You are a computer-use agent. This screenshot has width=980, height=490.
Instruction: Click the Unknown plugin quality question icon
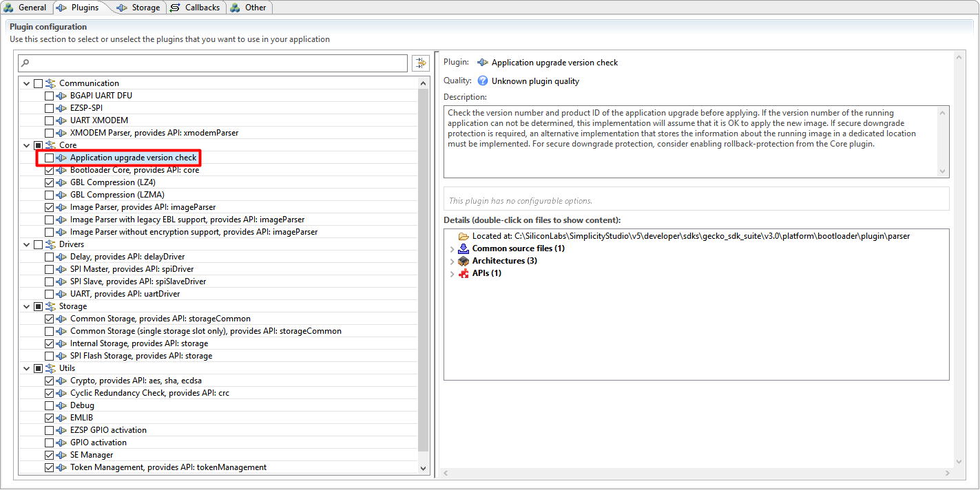point(483,81)
